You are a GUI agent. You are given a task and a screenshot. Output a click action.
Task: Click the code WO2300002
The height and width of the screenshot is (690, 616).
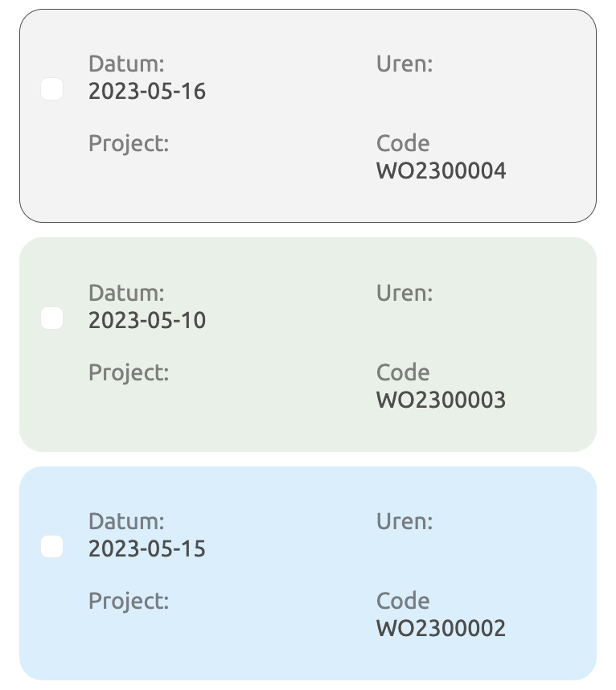[x=441, y=628]
